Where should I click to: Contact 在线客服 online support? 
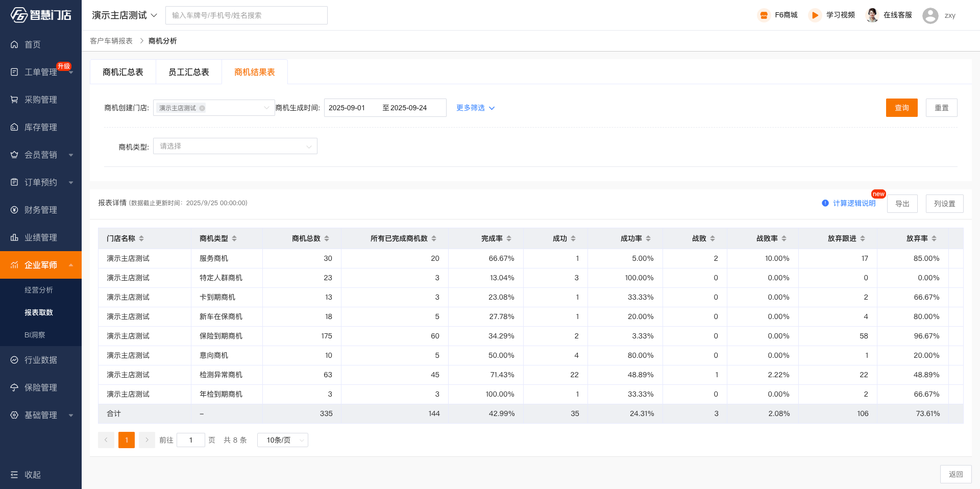pos(889,15)
